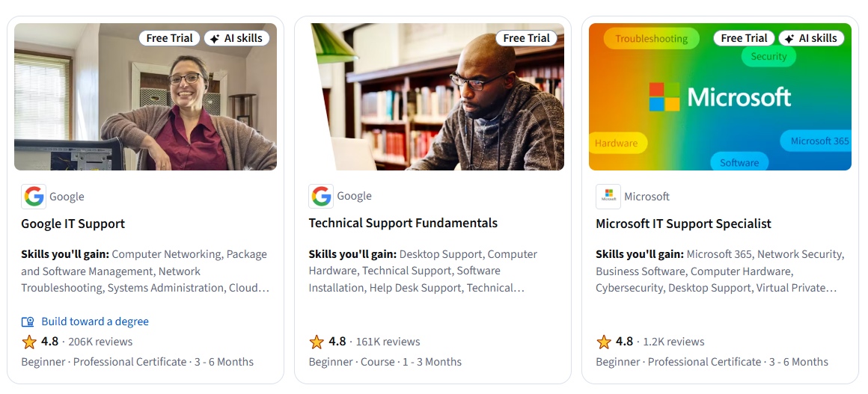
Task: Click the 206K reviews text
Action: (x=100, y=342)
